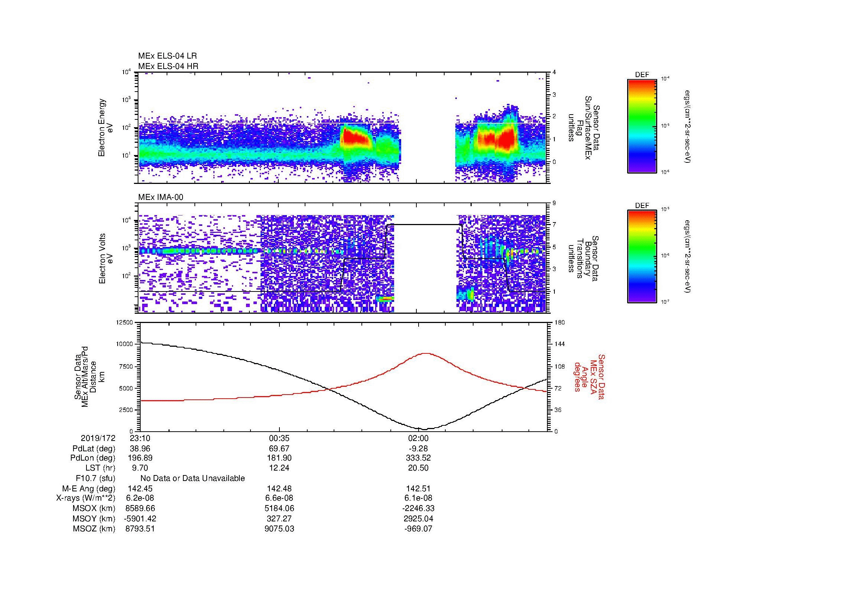The height and width of the screenshot is (613, 868).
Task: Select the X-rays value '6.2e-08'
Action: [x=140, y=498]
